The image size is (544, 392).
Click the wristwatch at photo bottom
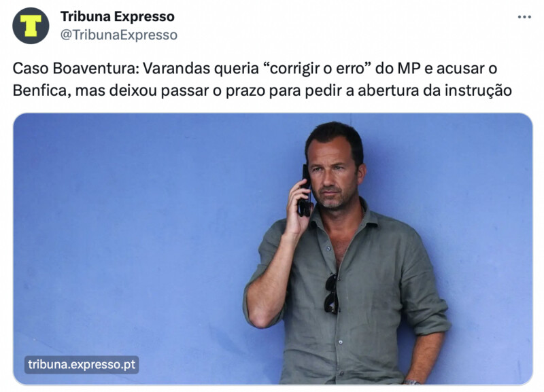[412, 382]
